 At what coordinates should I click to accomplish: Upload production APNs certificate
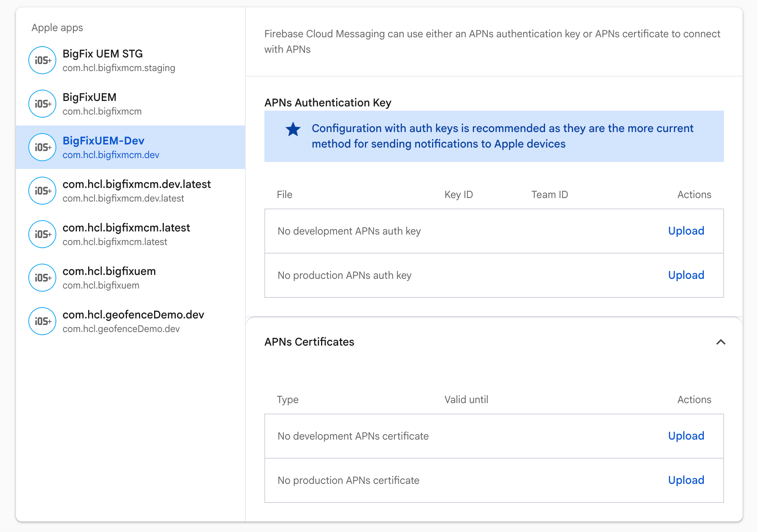click(686, 480)
